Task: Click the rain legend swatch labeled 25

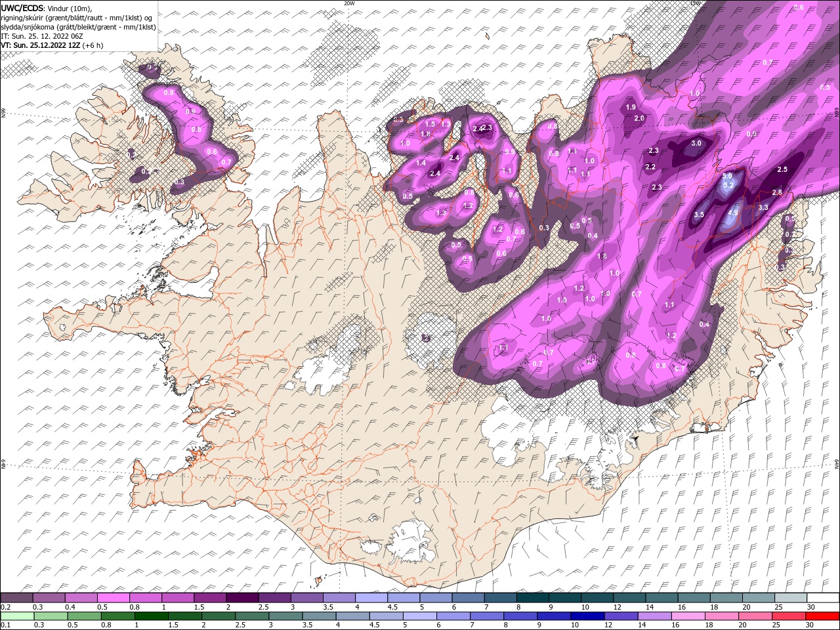Action: 791,616
